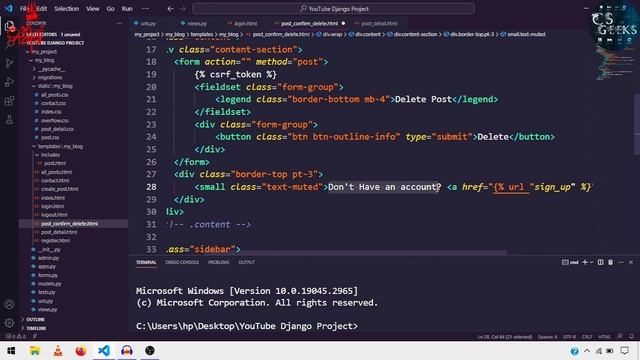Open the launch profile dropdown beside plus
This screenshot has width=640, height=360.
pos(591,262)
